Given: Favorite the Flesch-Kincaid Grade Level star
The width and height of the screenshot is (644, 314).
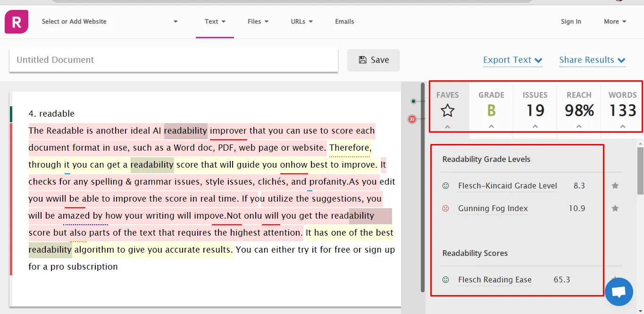Looking at the screenshot, I should pyautogui.click(x=615, y=186).
